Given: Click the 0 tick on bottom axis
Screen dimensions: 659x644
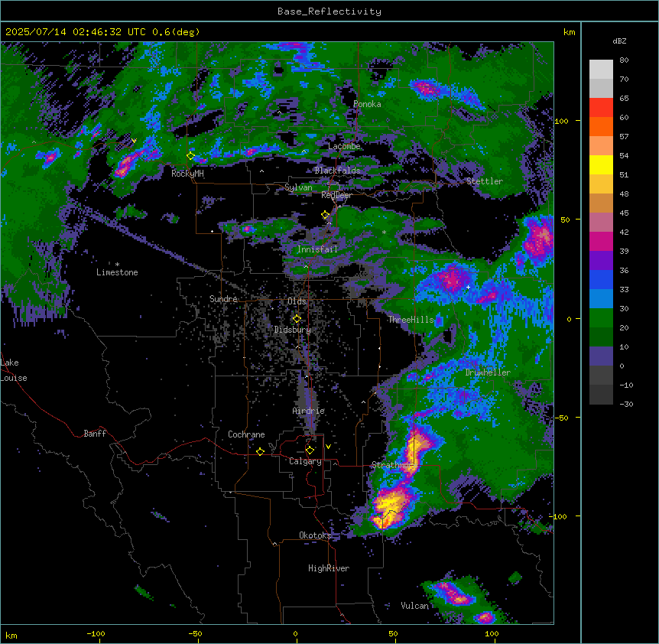Looking at the screenshot, I should click(295, 633).
